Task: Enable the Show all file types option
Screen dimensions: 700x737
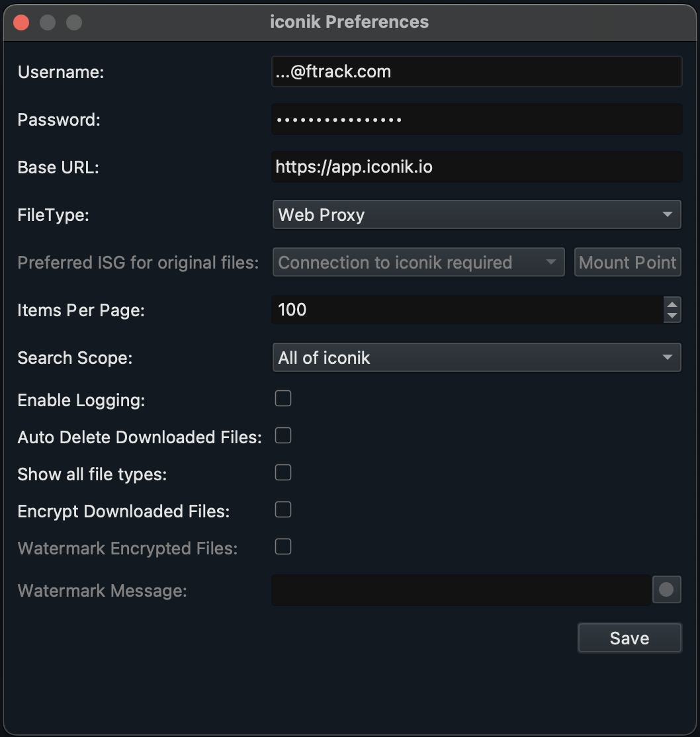Action: point(283,472)
